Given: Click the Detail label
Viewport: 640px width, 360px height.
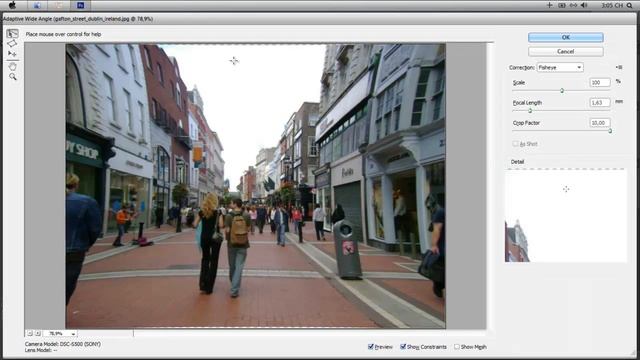Looking at the screenshot, I should (517, 162).
